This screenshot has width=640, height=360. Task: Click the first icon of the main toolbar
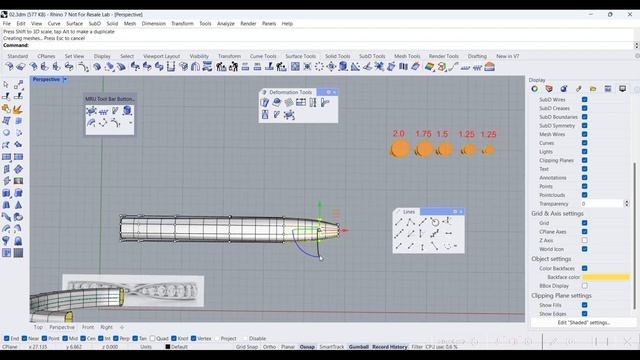9,66
